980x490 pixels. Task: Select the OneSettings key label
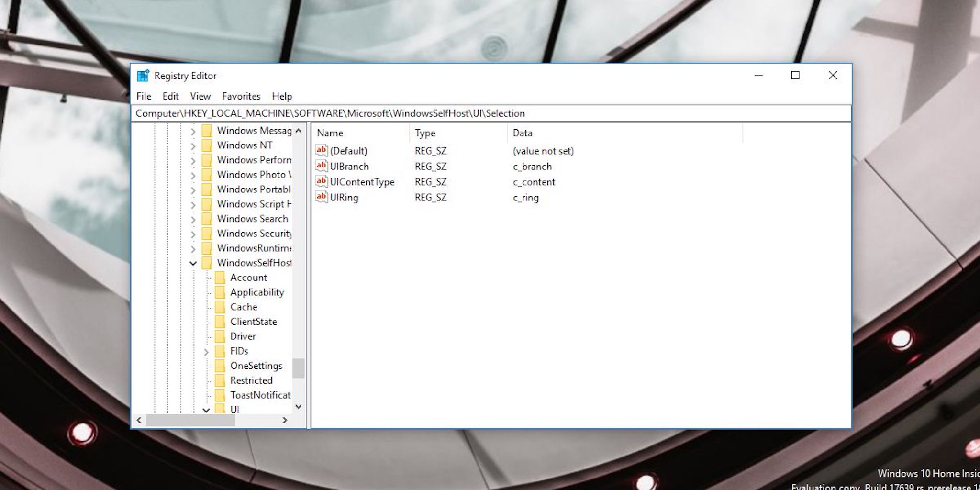[256, 366]
